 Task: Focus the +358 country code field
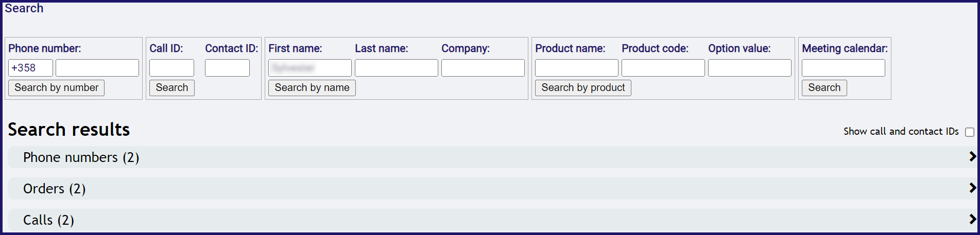coord(30,68)
